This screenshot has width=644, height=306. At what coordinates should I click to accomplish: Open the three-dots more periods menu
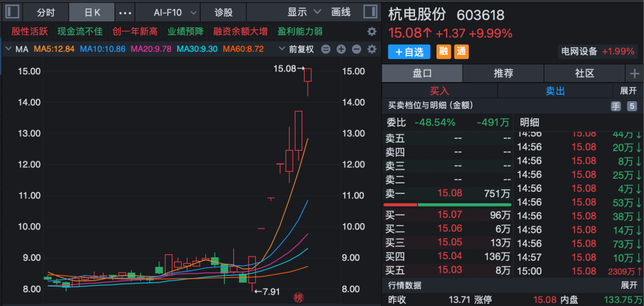click(x=125, y=13)
